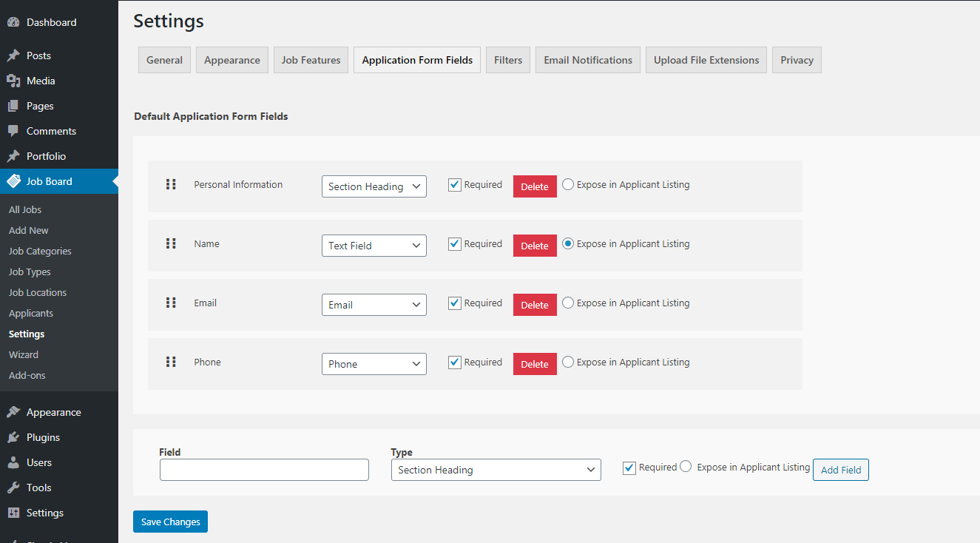Viewport: 980px width, 543px height.
Task: Click the Users person icon
Action: (13, 462)
